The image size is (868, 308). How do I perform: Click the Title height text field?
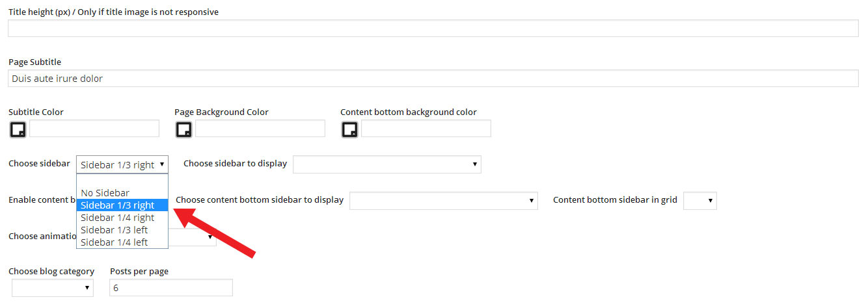click(433, 29)
